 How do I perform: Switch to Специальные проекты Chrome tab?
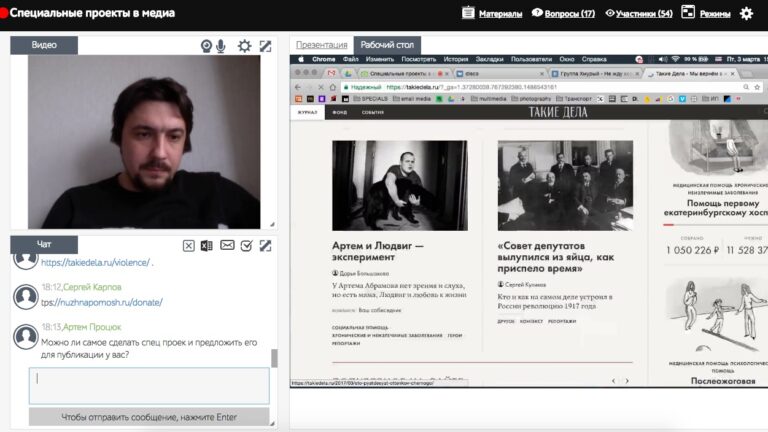405,73
